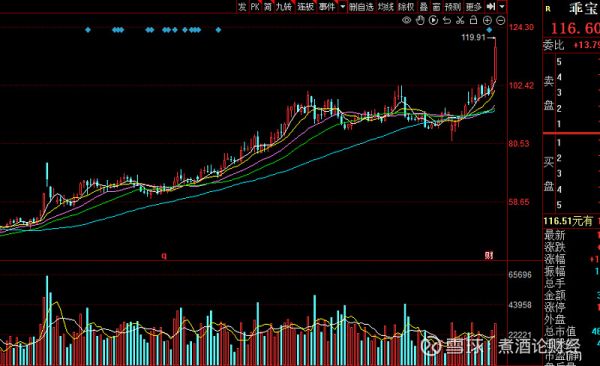Toggle the padlock lock icon

click(473, 20)
